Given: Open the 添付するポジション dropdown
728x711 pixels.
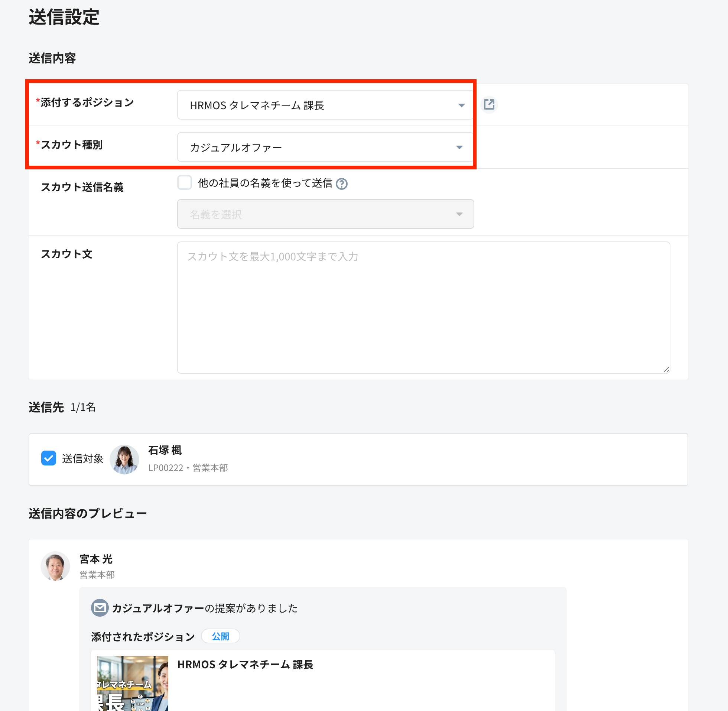Looking at the screenshot, I should 325,105.
